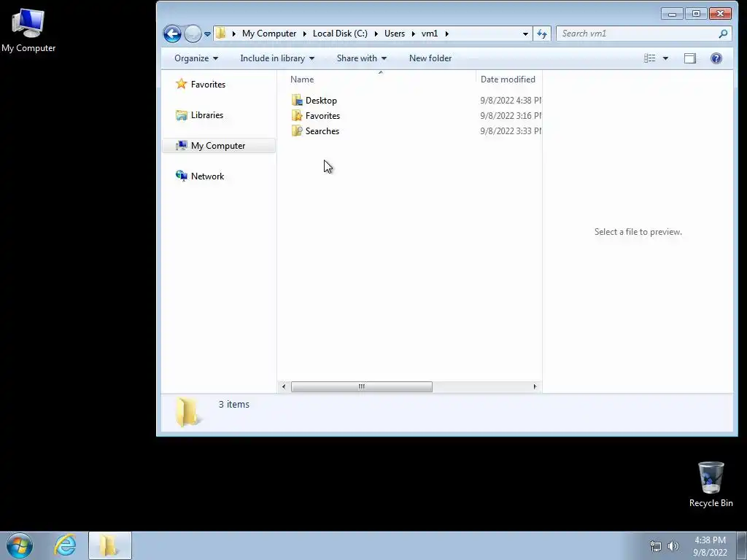Open the address bar history dropdown
The height and width of the screenshot is (560, 747).
525,34
